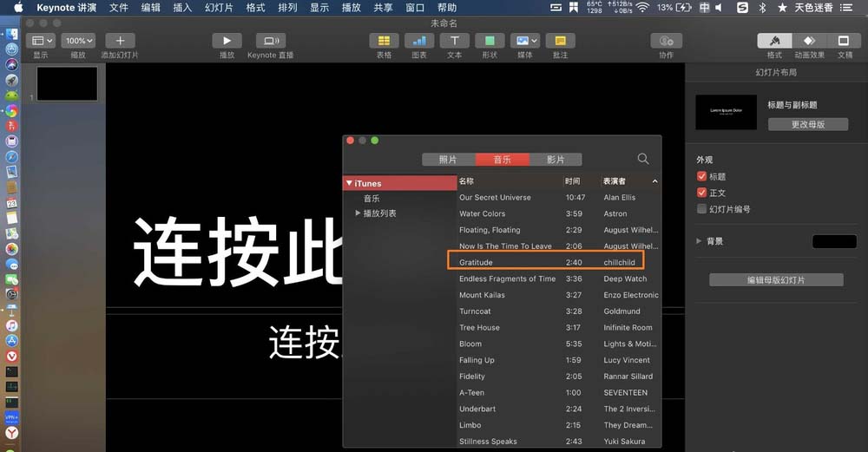Select the song Floating, Floating
Image resolution: width=868 pixels, height=452 pixels.
pyautogui.click(x=559, y=230)
